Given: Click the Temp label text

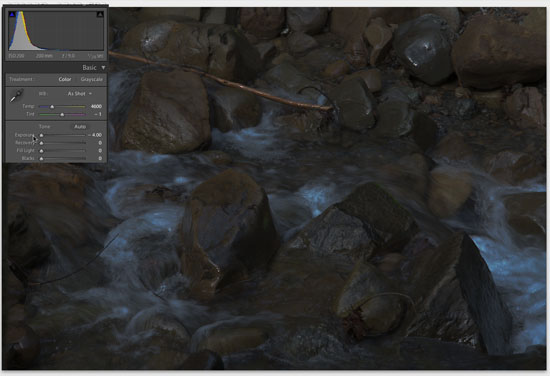Looking at the screenshot, I should 28,106.
